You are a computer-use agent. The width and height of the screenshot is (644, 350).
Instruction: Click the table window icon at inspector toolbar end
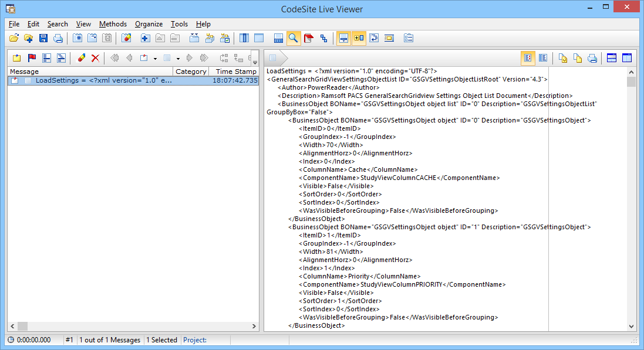tap(627, 58)
